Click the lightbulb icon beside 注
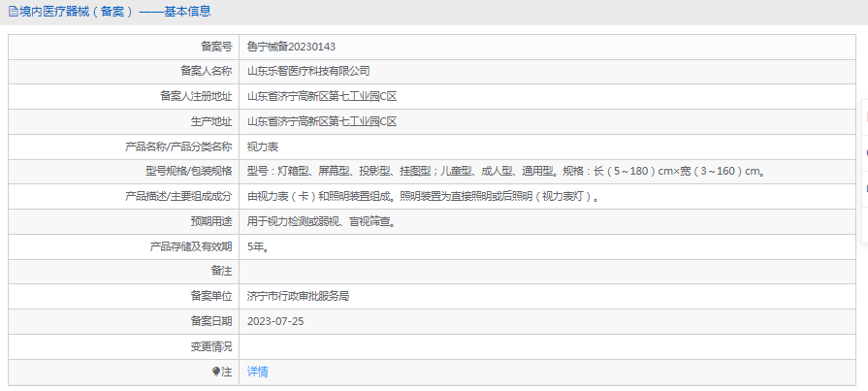Screen dimensions: 868x391 tap(216, 373)
